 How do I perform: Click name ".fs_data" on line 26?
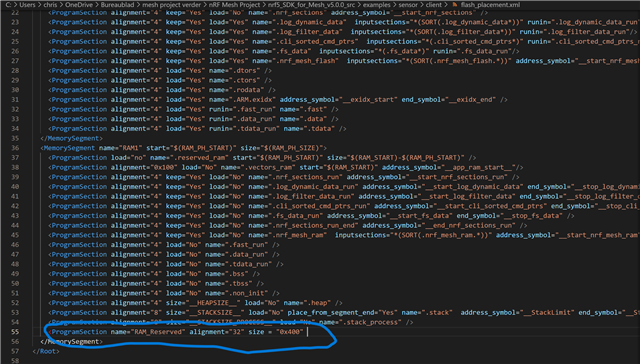click(293, 51)
